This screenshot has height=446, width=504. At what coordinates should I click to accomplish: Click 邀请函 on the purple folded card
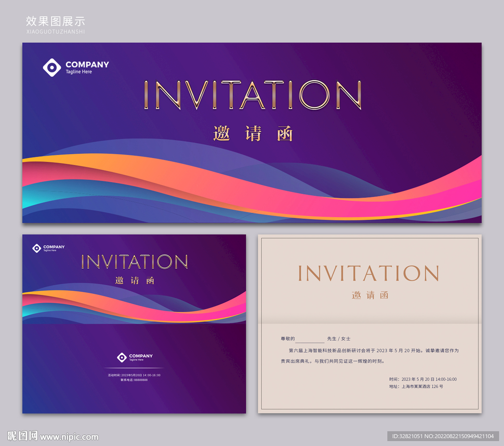pyautogui.click(x=135, y=281)
